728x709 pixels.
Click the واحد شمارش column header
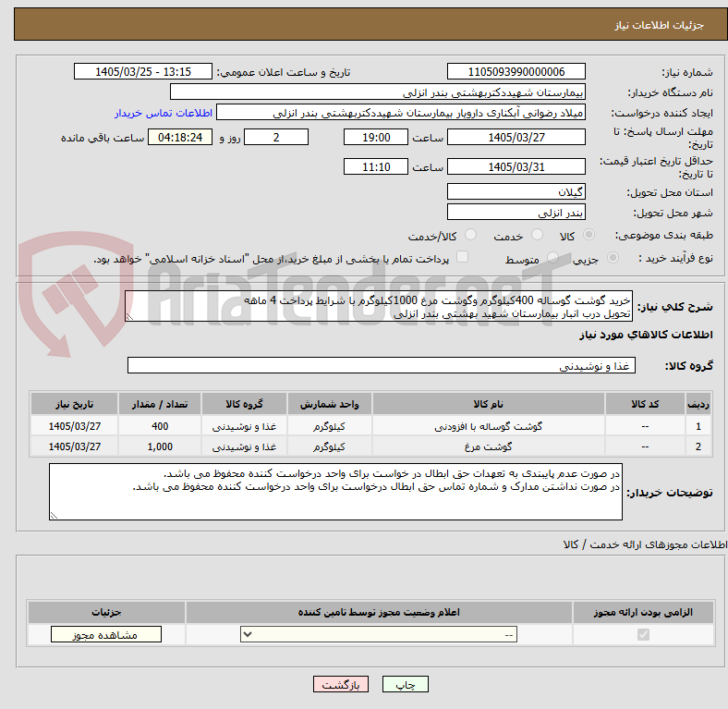click(329, 404)
